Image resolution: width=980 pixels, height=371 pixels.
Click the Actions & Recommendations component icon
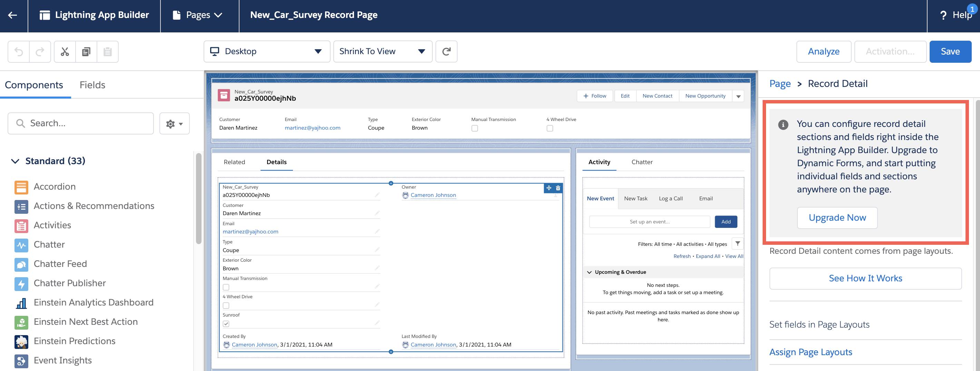21,207
